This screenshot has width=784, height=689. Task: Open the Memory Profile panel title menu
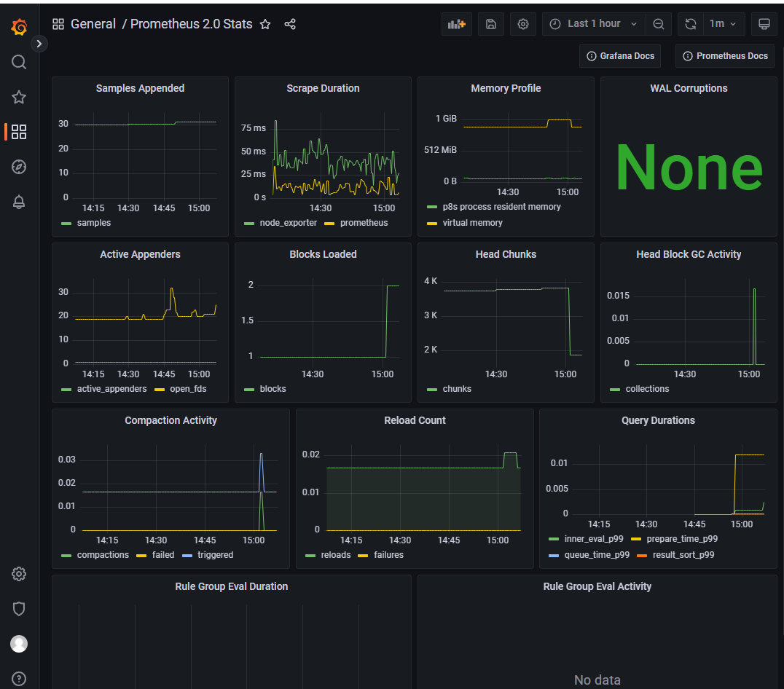click(x=506, y=88)
